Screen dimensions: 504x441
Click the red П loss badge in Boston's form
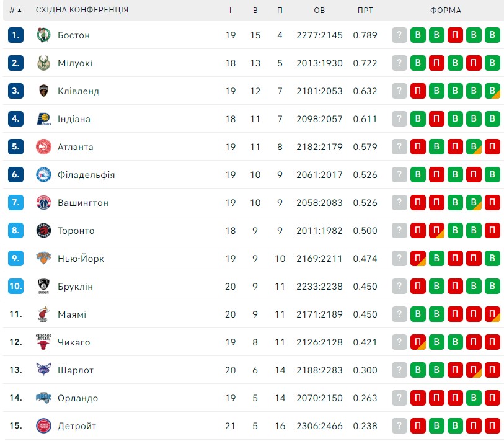pyautogui.click(x=455, y=35)
